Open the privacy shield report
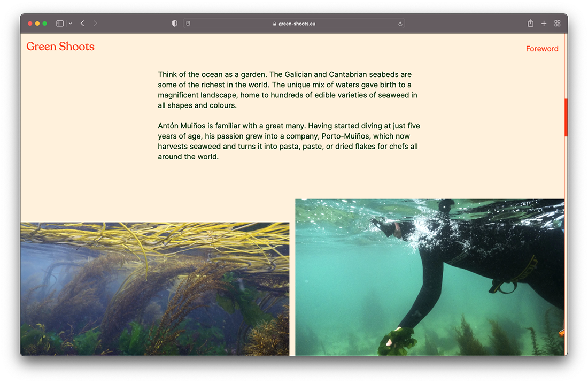The width and height of the screenshot is (588, 383). pyautogui.click(x=174, y=23)
